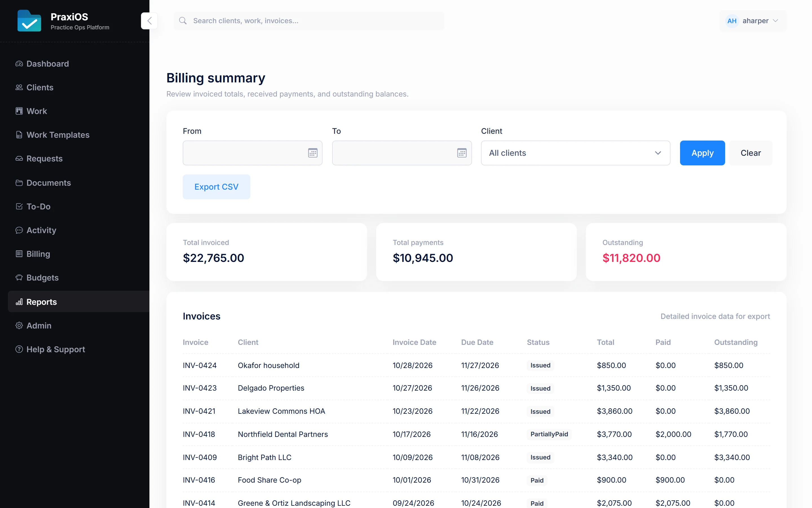The height and width of the screenshot is (508, 812).
Task: Click the Requests inbox icon
Action: 19,159
